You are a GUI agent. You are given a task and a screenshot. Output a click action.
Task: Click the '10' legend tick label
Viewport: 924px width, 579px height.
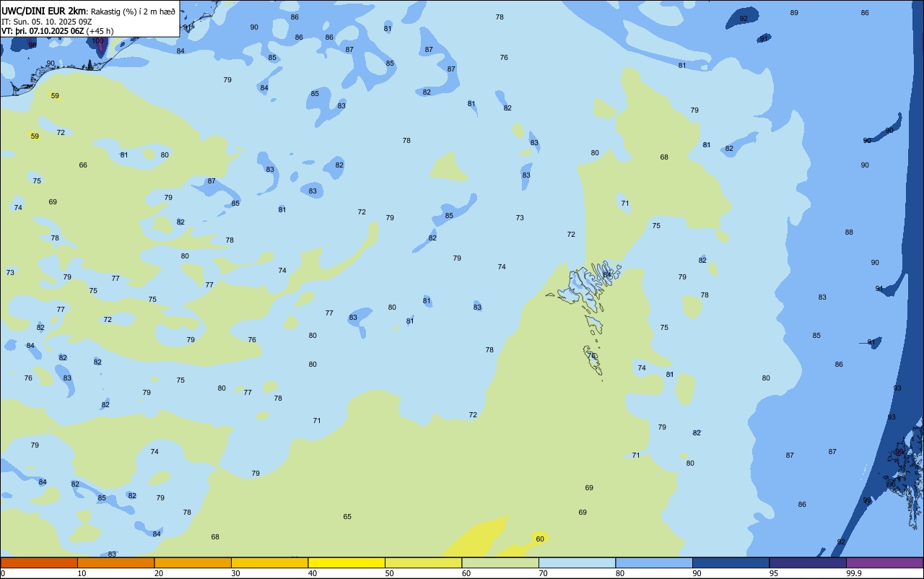tap(82, 573)
